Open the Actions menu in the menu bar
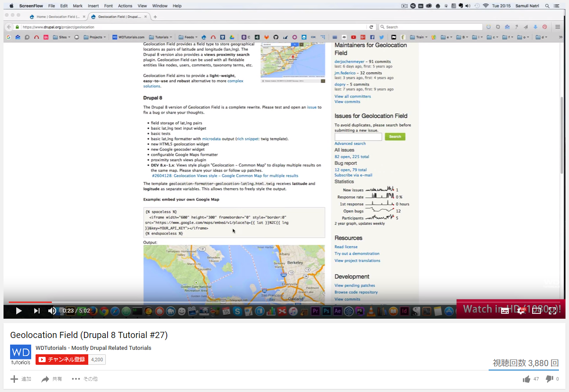The height and width of the screenshot is (392, 569). (x=125, y=6)
